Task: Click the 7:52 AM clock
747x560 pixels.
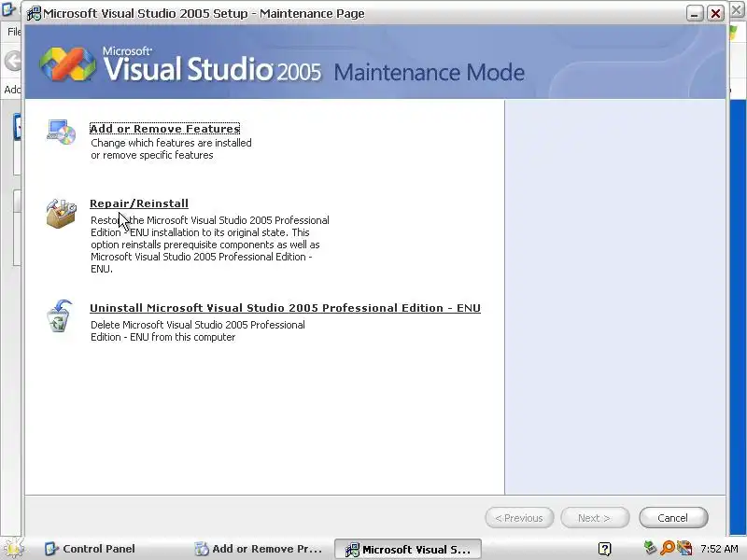Action: (719, 549)
